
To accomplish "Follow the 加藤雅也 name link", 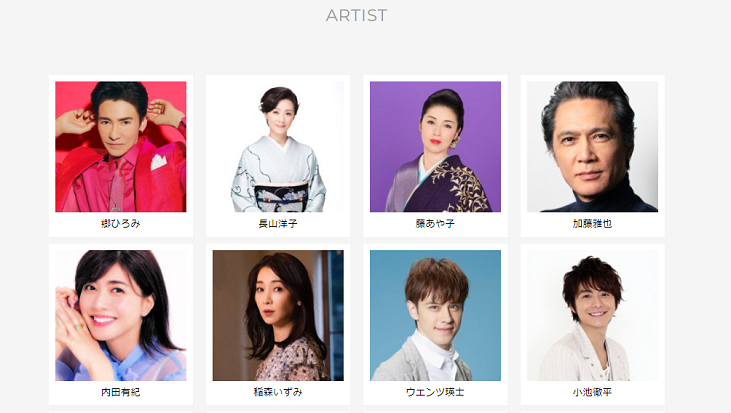I will click(x=593, y=224).
